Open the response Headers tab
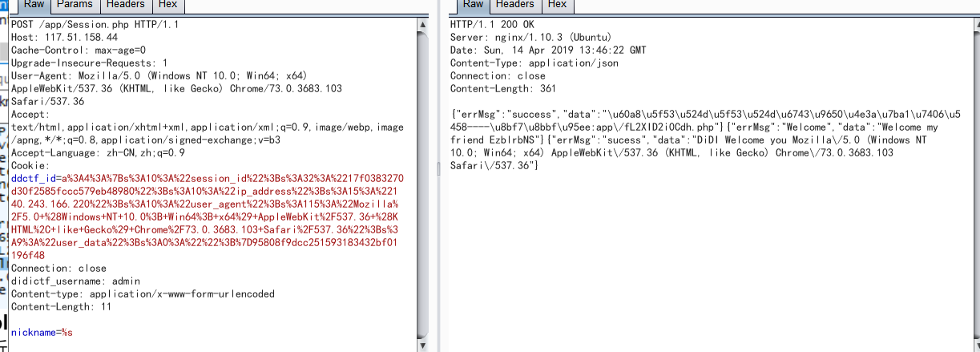Screen dimensions: 980x352 (514, 6)
